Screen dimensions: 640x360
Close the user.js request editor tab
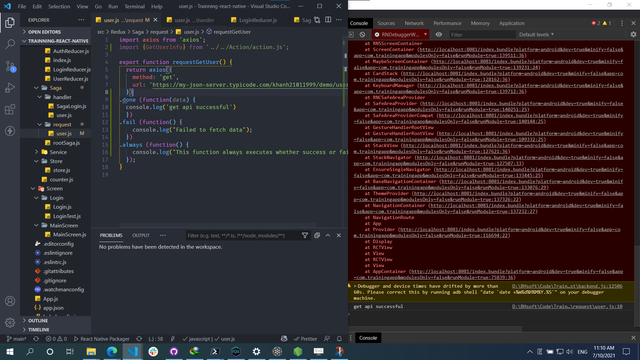(156, 20)
